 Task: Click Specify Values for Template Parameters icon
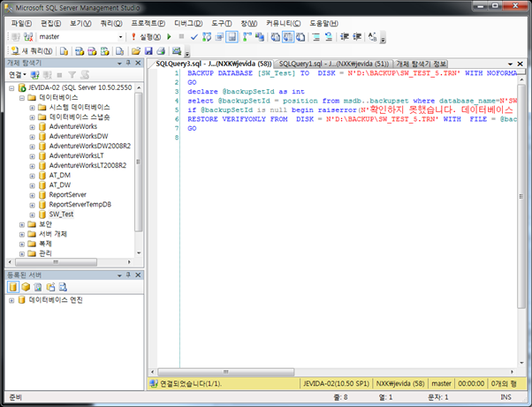click(x=373, y=36)
